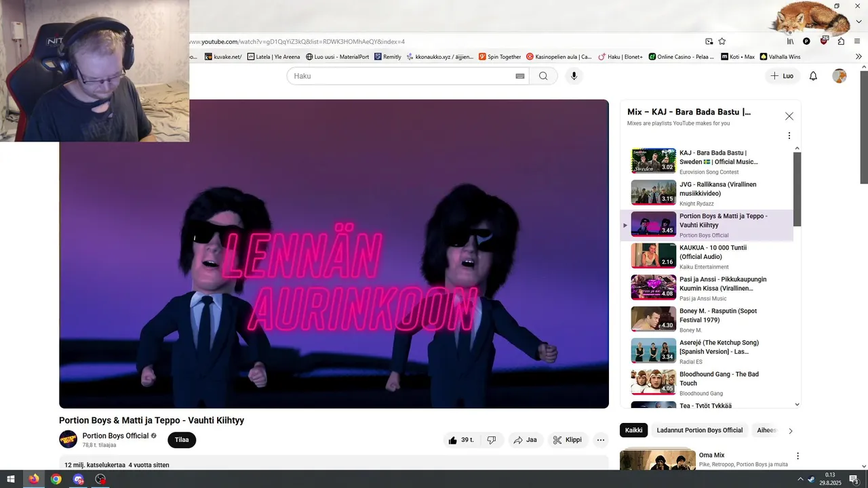The image size is (868, 488).
Task: Play Aserejé (The Ketchup Song) playlist video
Action: coord(705,351)
